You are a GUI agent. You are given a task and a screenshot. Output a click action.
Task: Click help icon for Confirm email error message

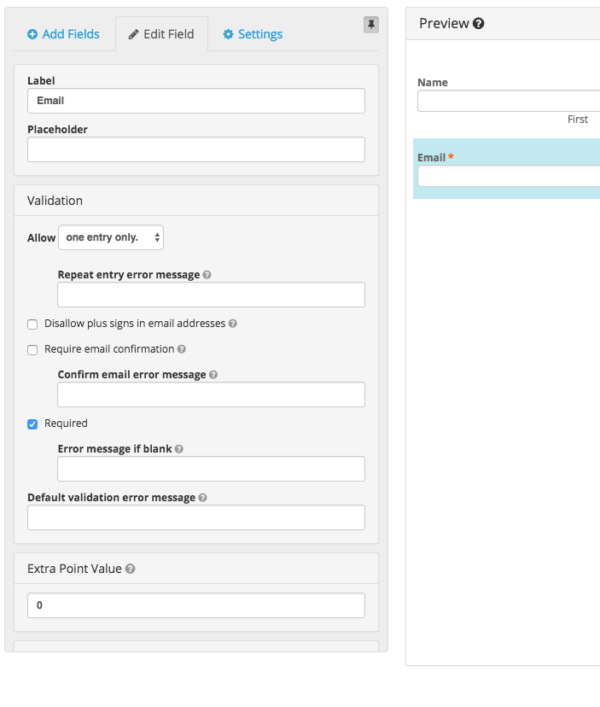pos(214,375)
